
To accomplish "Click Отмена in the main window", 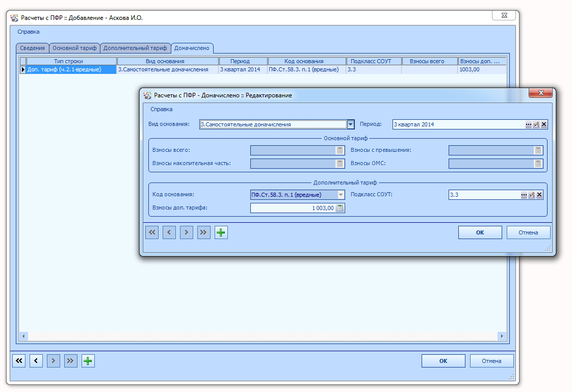I will point(491,361).
